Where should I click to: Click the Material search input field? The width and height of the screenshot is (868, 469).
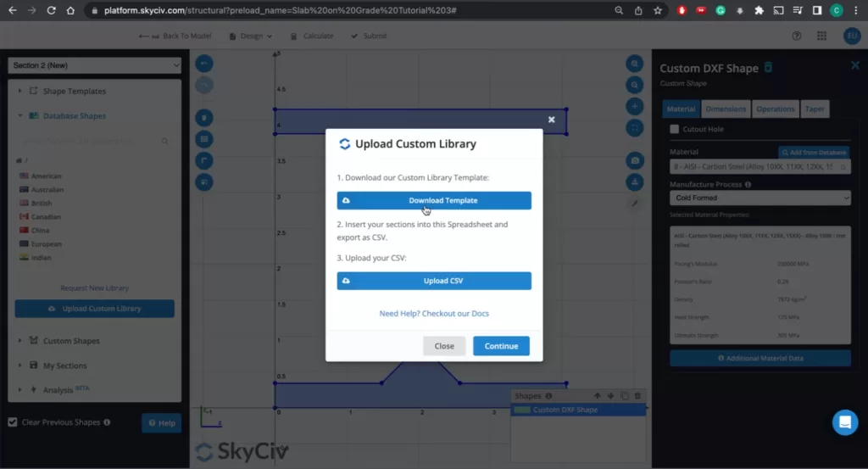[760, 167]
